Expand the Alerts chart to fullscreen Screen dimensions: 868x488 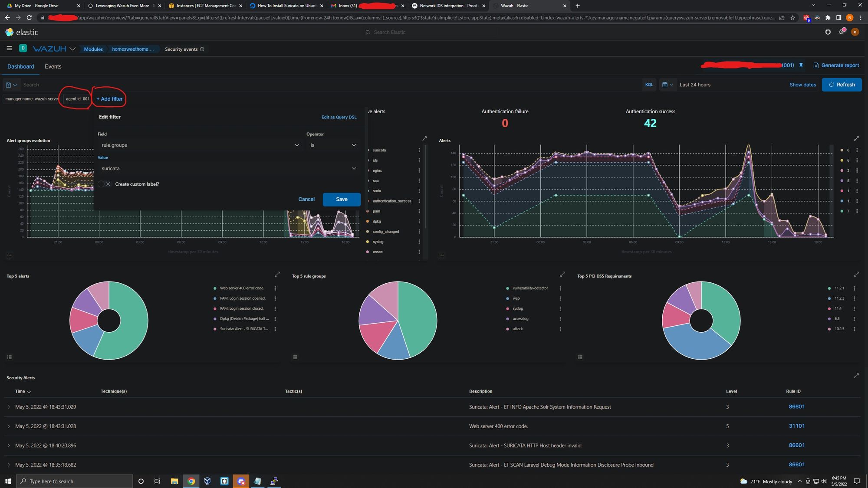tap(856, 139)
